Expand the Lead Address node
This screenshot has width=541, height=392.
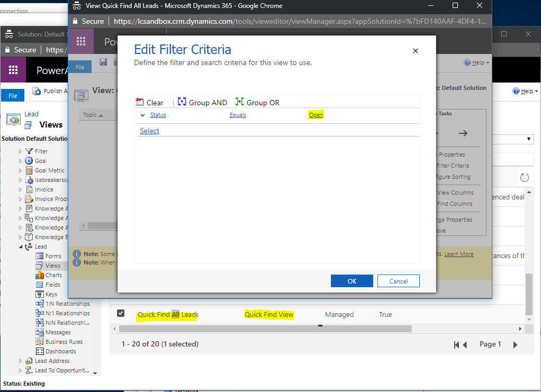[20, 361]
